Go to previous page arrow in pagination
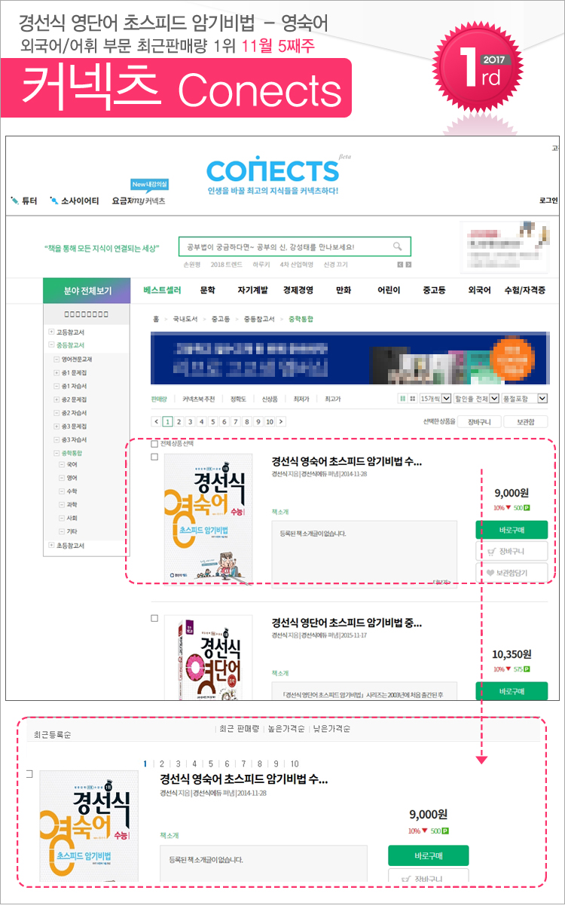Viewport: 565px width, 924px height. [x=156, y=422]
